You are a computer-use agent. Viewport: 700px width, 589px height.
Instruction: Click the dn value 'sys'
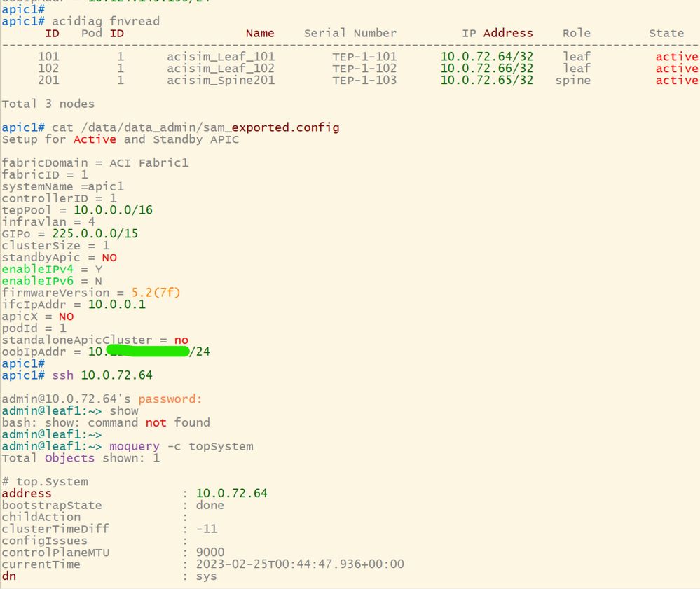click(x=206, y=576)
